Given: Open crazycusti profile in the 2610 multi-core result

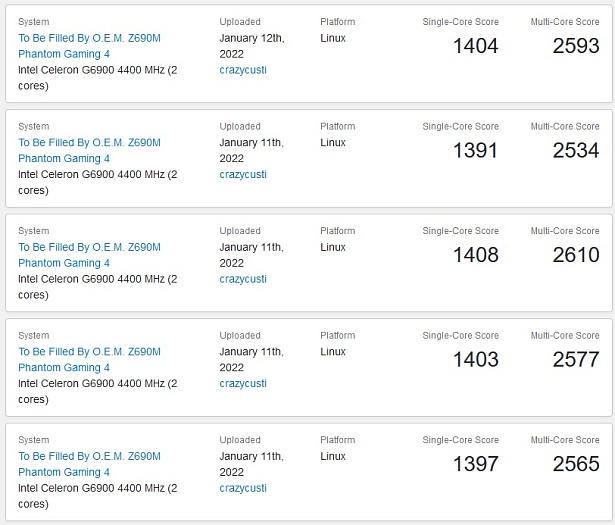Looking at the screenshot, I should click(243, 279).
